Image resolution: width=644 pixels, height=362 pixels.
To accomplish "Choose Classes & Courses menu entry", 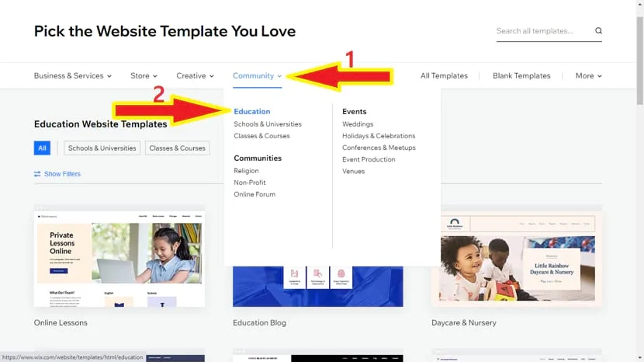I will pyautogui.click(x=261, y=136).
